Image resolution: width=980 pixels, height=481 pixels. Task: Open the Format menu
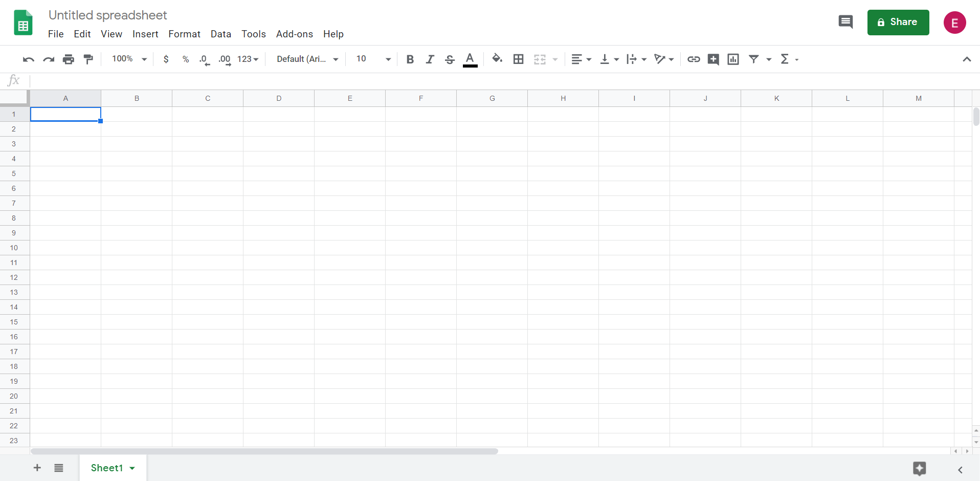click(184, 34)
